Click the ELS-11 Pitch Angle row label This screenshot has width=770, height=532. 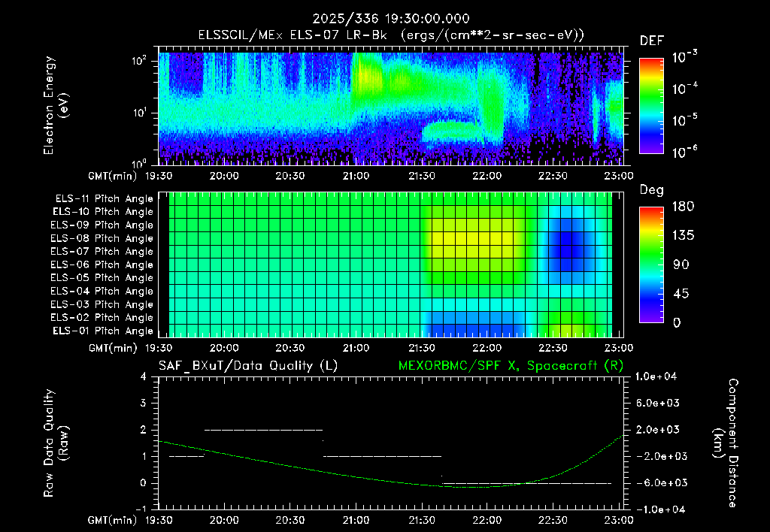click(104, 199)
